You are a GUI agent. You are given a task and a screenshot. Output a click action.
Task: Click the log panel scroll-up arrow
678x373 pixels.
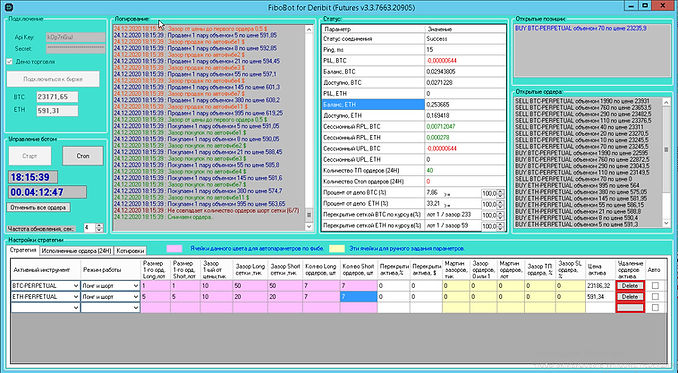(x=309, y=30)
